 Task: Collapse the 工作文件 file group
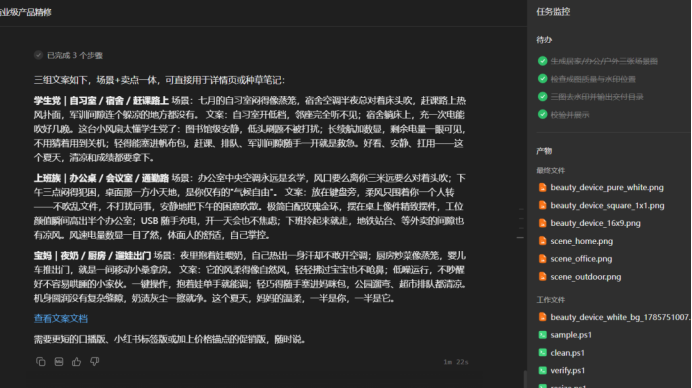tap(550, 300)
